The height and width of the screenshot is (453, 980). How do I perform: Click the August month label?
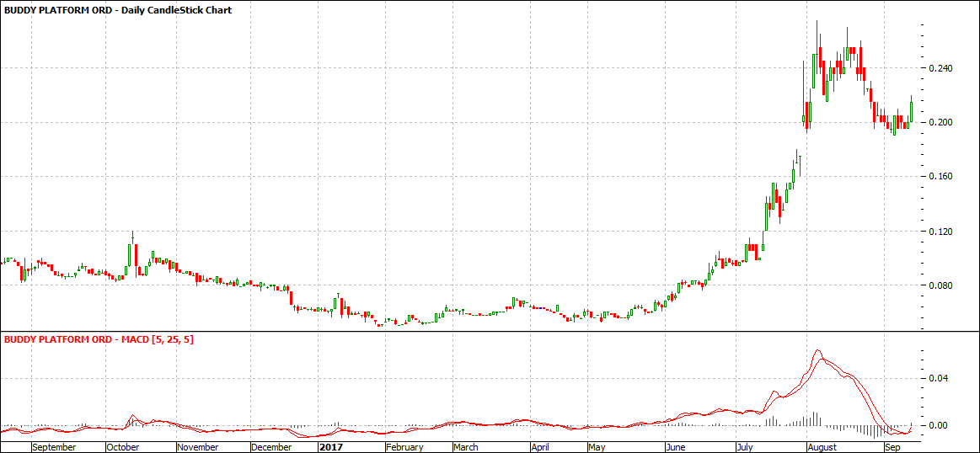(822, 447)
